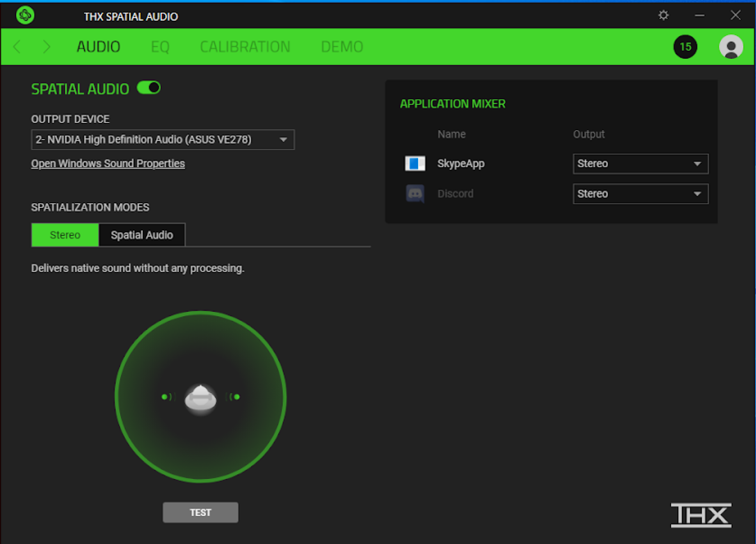Open Discord output dropdown

tap(640, 194)
